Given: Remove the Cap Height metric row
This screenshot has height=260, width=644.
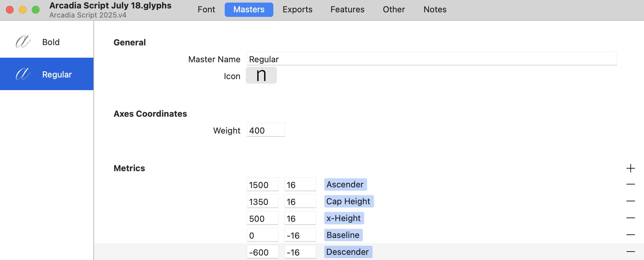Looking at the screenshot, I should 630,201.
